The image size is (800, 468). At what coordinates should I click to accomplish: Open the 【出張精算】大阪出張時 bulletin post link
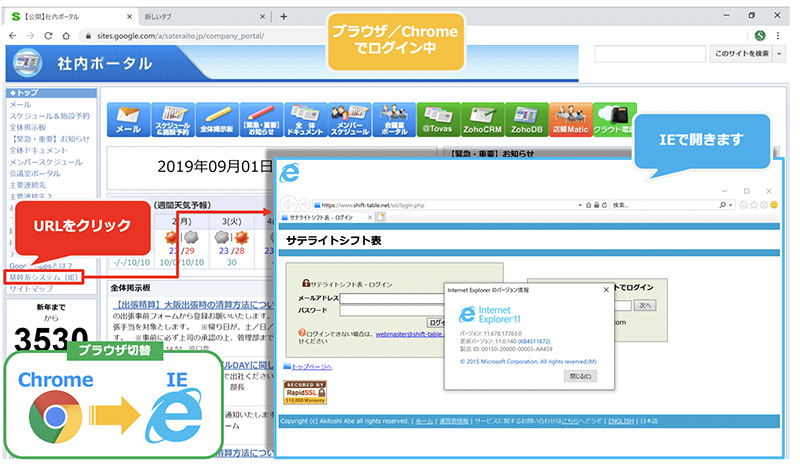(193, 305)
